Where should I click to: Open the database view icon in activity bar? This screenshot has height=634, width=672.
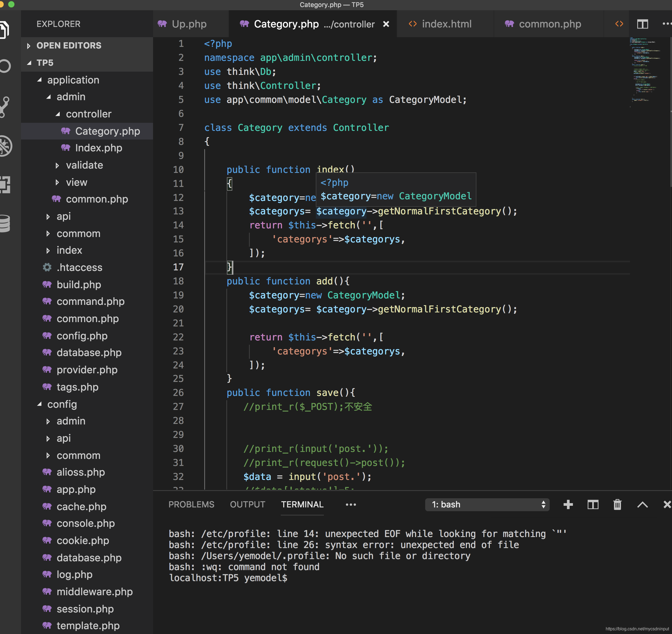5,223
